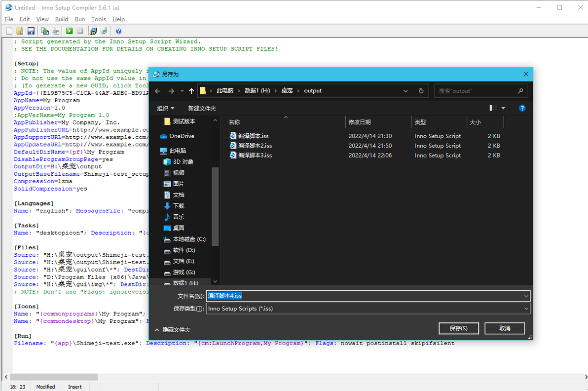The width and height of the screenshot is (588, 391).
Task: Select the file 编译脚本.iss
Action: pyautogui.click(x=250, y=136)
